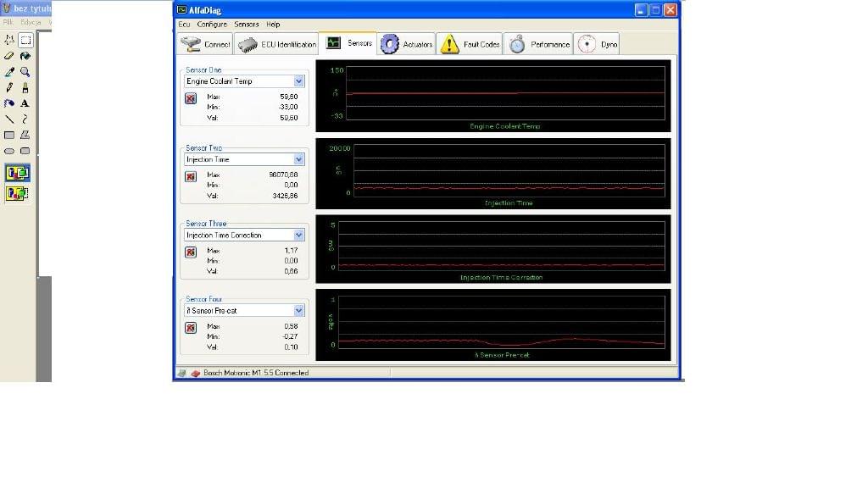Click the Paint window title bar

click(x=26, y=8)
